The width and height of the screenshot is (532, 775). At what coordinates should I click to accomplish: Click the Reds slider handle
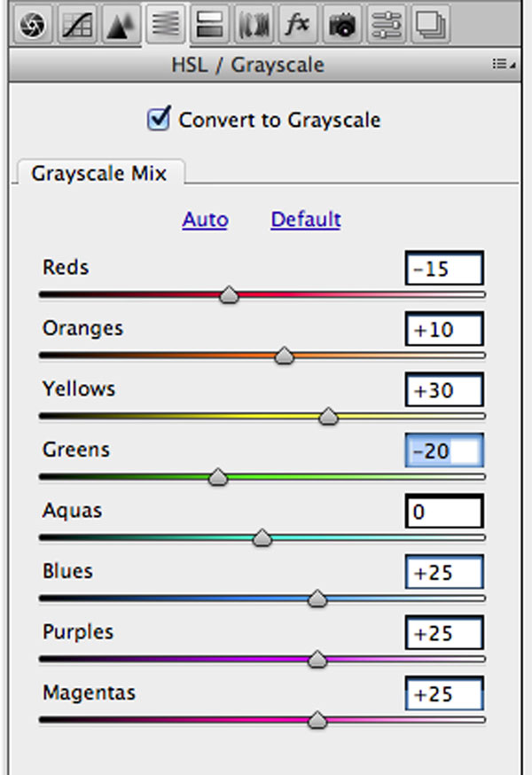pyautogui.click(x=229, y=295)
